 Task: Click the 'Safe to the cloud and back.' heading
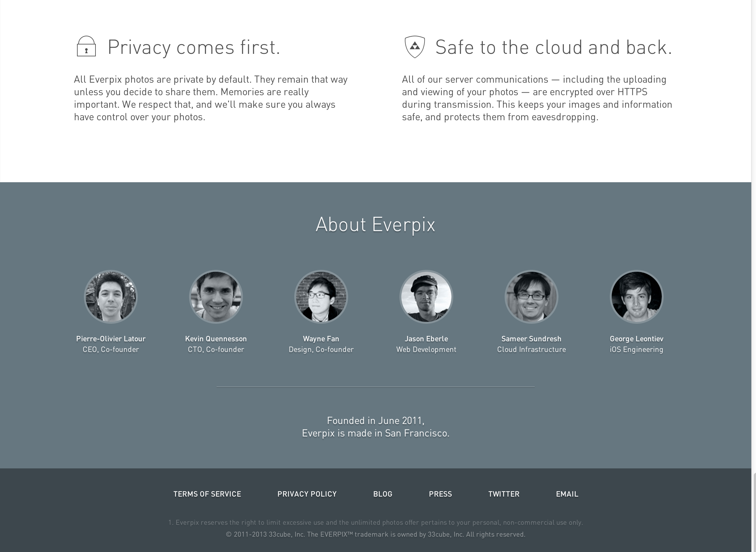[x=553, y=47]
